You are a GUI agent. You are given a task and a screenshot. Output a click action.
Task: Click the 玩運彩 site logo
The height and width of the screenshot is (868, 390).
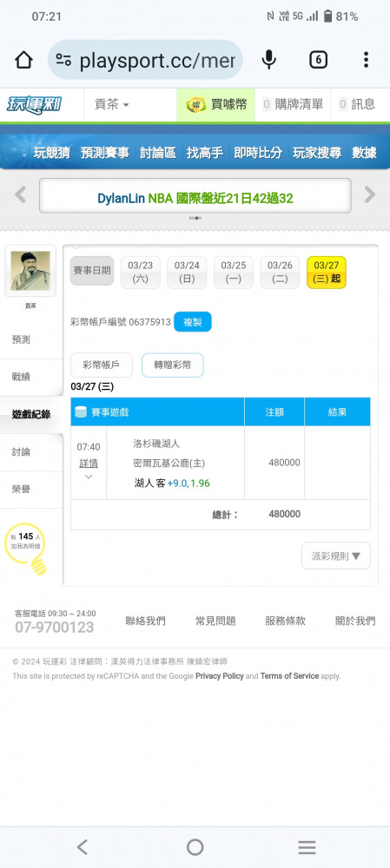[x=35, y=104]
